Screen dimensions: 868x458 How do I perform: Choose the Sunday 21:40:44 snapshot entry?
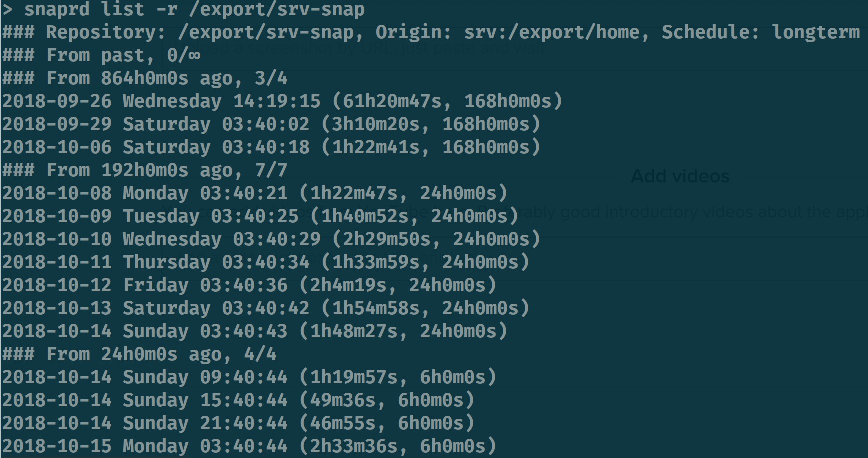[238, 423]
